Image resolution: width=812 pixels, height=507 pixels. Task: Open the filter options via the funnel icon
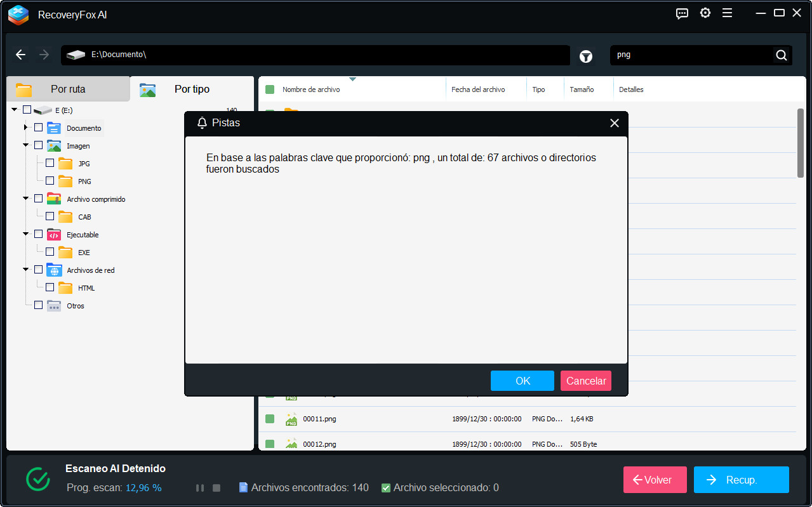[x=585, y=56]
